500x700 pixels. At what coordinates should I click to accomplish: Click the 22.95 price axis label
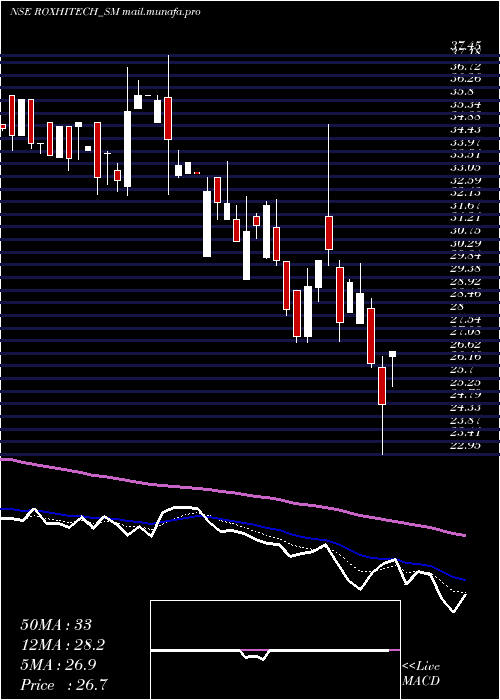click(x=466, y=446)
